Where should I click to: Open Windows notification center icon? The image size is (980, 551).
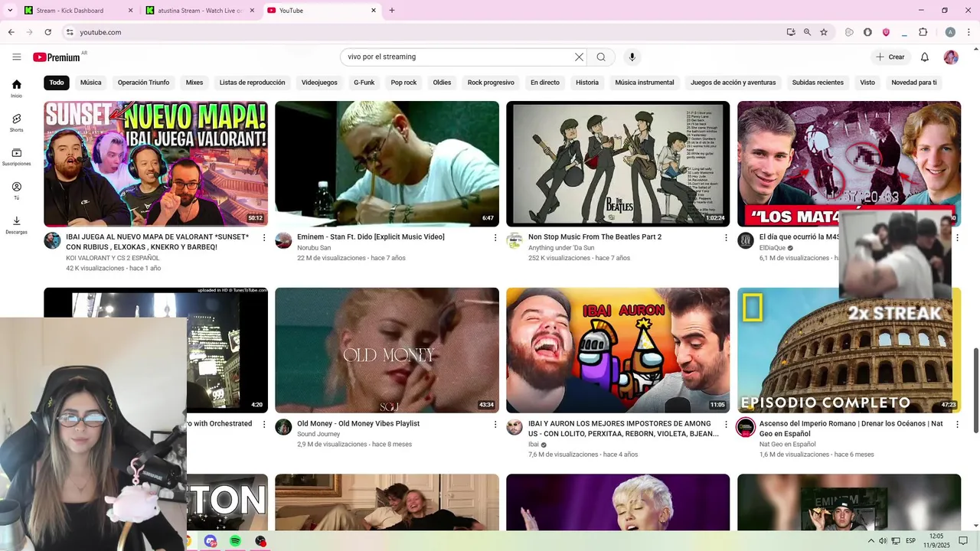coord(963,541)
